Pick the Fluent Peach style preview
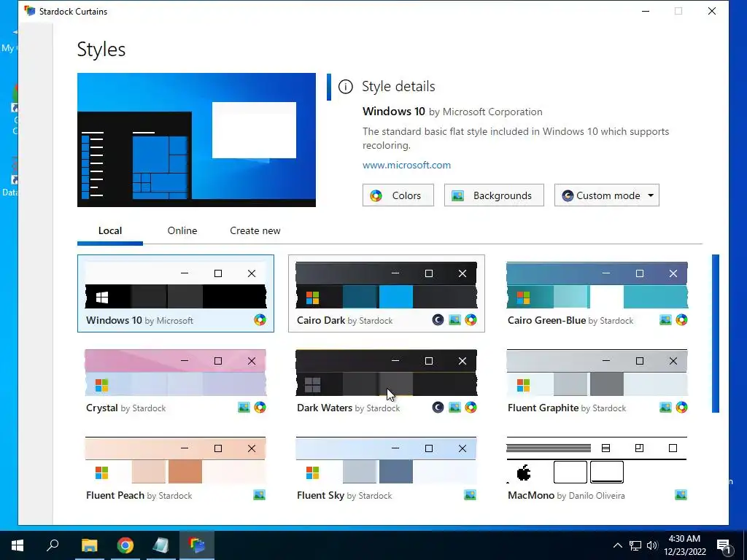The height and width of the screenshot is (560, 747). 175,460
